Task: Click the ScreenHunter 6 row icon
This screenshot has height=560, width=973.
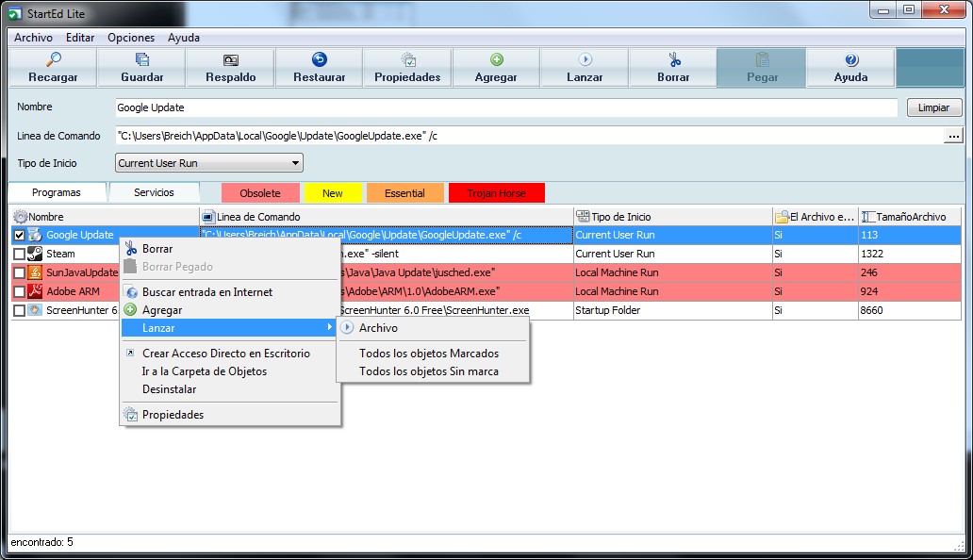Action: (x=36, y=310)
